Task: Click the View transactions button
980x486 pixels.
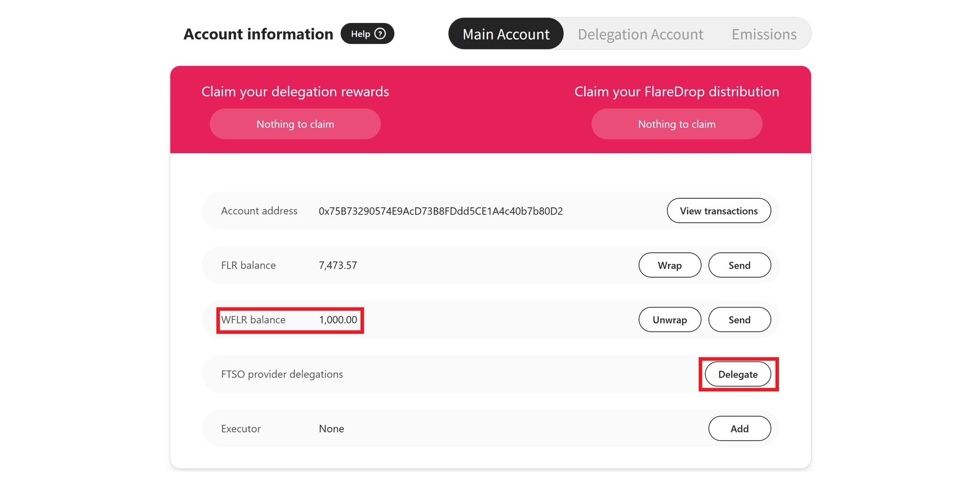Action: pos(718,211)
